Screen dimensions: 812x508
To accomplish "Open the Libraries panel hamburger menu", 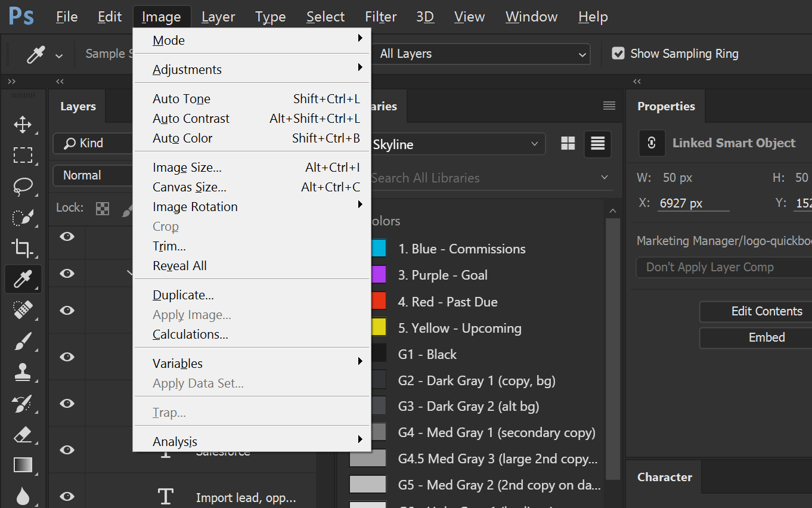I will (609, 106).
